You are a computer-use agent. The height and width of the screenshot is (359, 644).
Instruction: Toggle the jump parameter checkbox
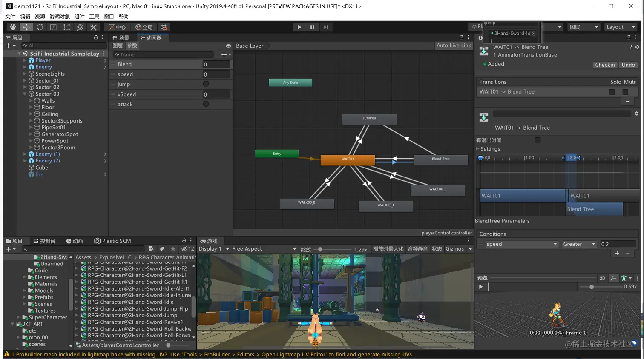(x=206, y=84)
